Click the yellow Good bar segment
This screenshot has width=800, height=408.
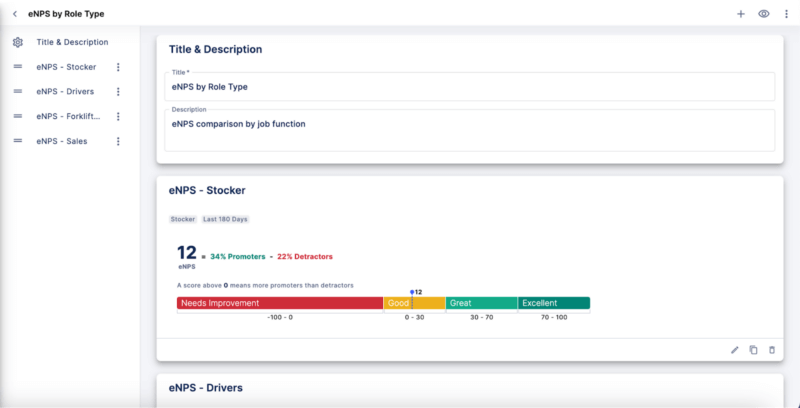(414, 303)
